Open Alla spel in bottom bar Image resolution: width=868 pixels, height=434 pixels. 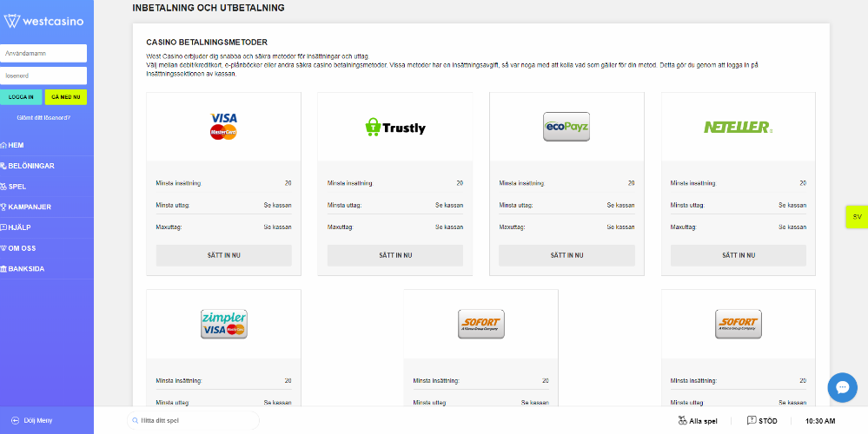698,421
